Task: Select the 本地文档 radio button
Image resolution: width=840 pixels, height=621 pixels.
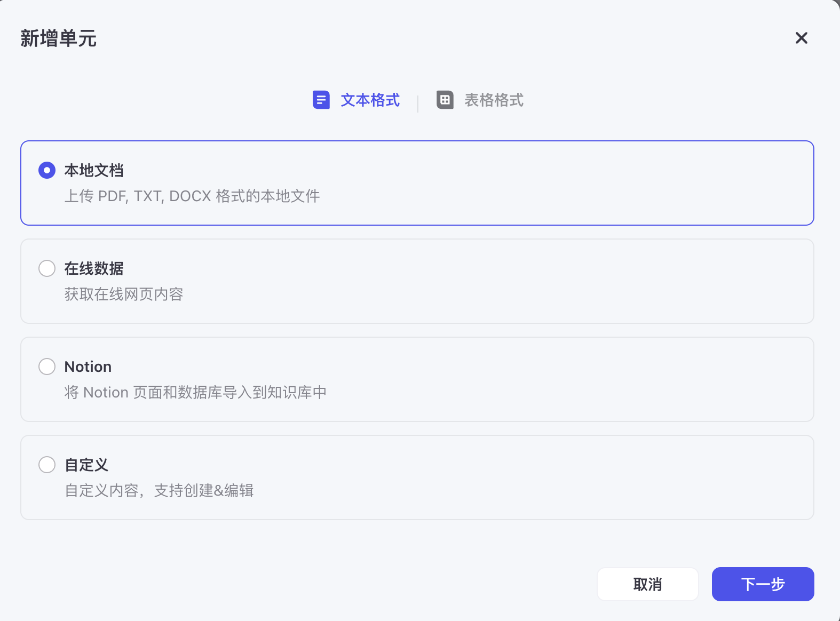Action: (x=47, y=171)
